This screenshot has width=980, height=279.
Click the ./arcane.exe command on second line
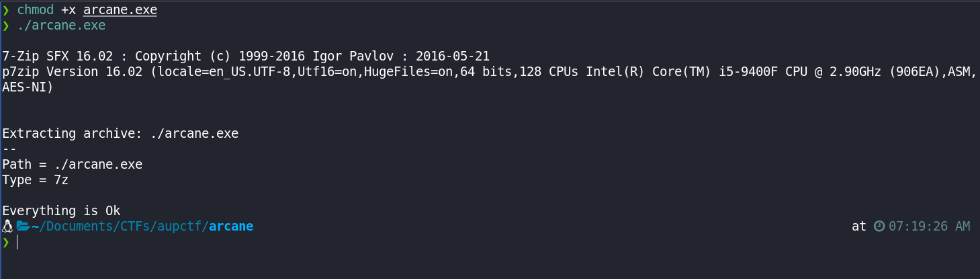point(61,26)
